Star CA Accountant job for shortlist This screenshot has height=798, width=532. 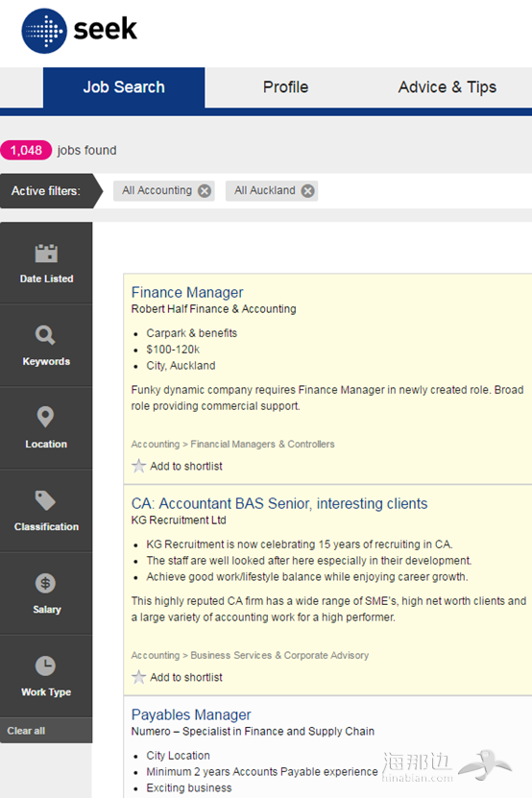point(138,677)
